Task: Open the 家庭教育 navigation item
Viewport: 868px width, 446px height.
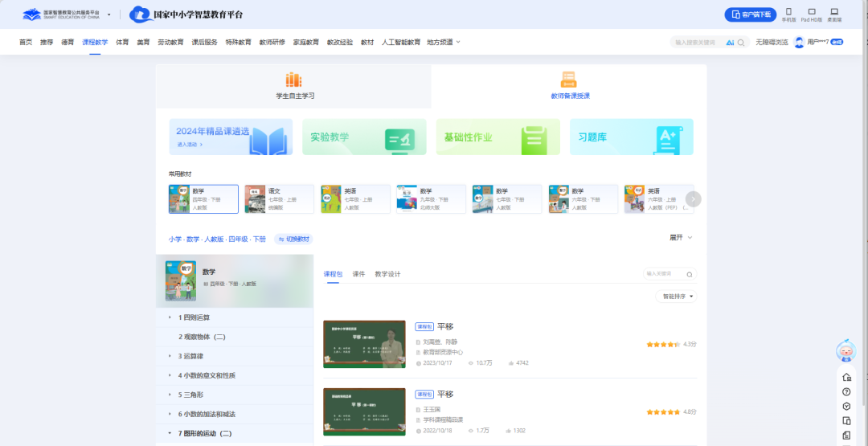Action: coord(306,42)
